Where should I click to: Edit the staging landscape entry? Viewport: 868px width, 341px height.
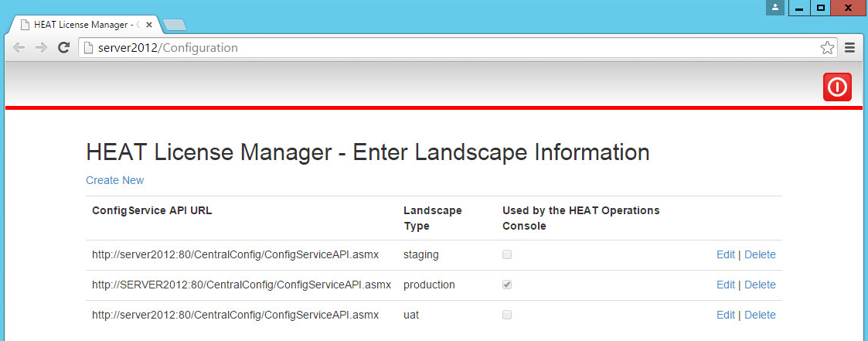point(725,254)
